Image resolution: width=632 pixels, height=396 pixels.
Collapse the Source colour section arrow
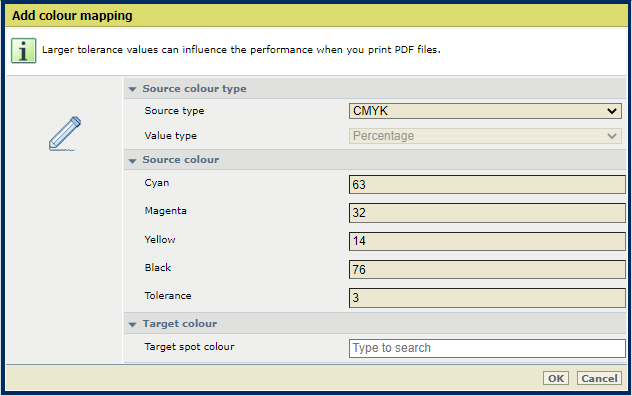pos(132,160)
